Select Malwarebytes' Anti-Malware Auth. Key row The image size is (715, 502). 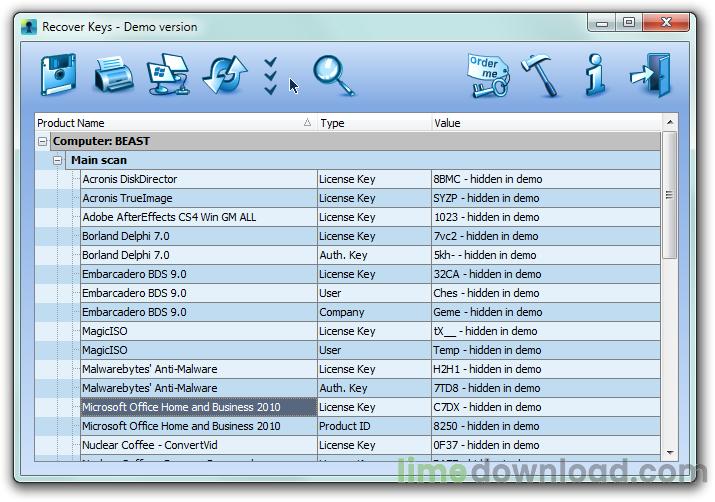pyautogui.click(x=370, y=388)
